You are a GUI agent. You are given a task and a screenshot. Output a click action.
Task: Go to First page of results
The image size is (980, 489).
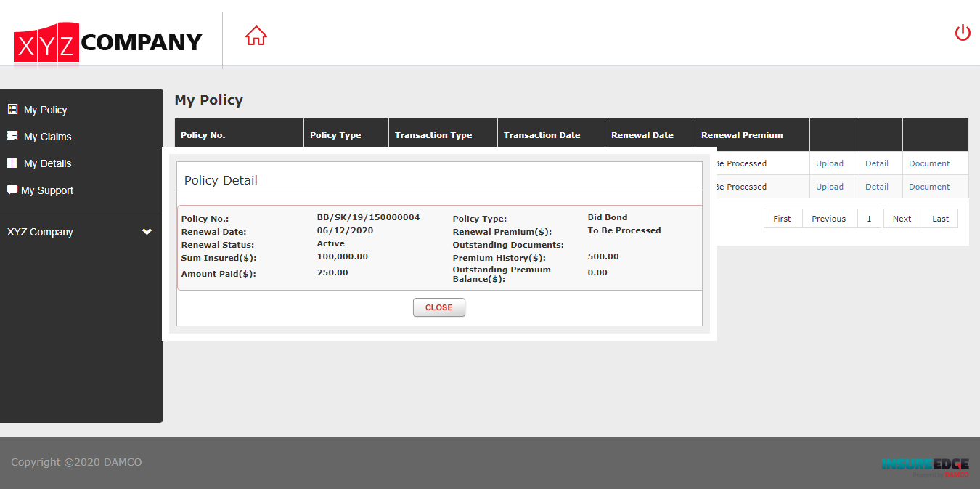(783, 219)
